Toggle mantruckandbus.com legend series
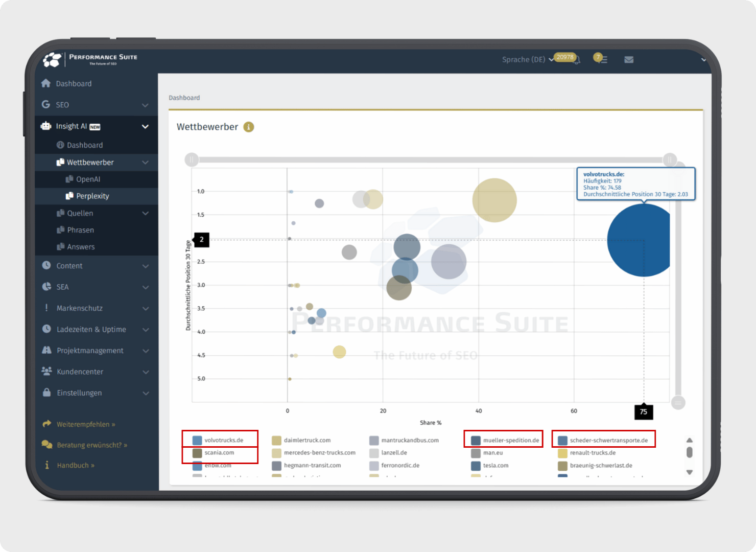The height and width of the screenshot is (552, 756). 404,440
